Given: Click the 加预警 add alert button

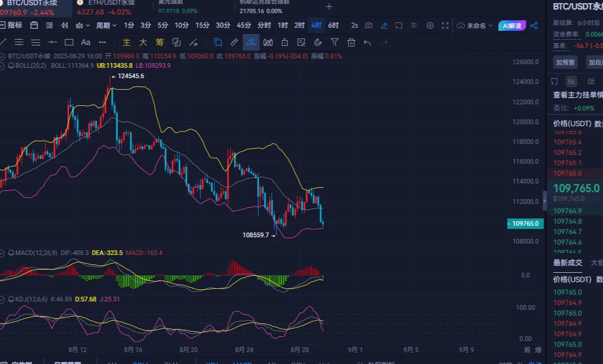Looking at the screenshot, I should click(x=565, y=62).
